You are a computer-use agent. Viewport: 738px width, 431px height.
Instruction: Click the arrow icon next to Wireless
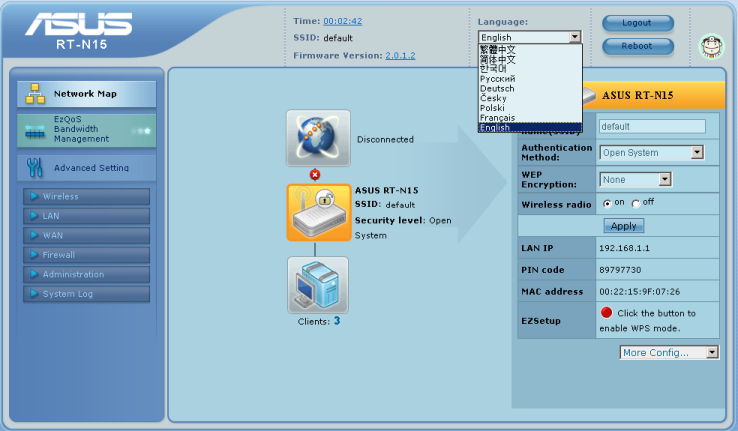tap(34, 196)
